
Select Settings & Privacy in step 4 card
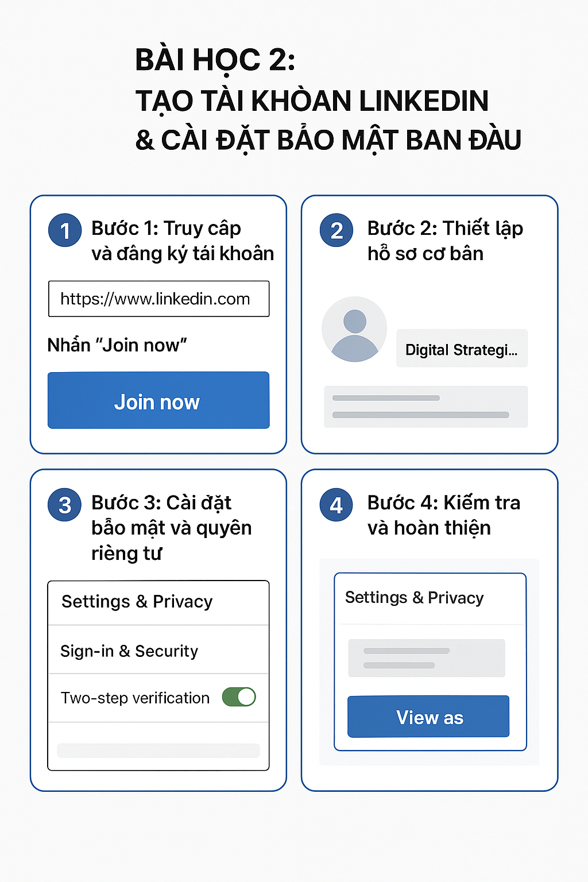(x=414, y=598)
